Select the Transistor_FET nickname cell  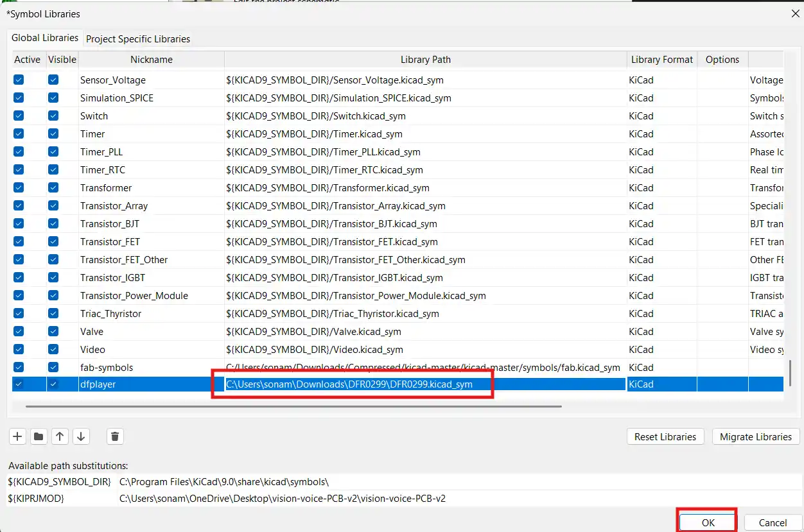click(x=152, y=242)
